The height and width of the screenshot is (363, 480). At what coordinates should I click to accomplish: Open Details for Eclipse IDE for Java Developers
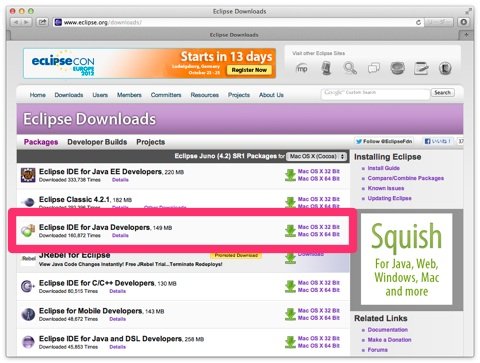[120, 236]
